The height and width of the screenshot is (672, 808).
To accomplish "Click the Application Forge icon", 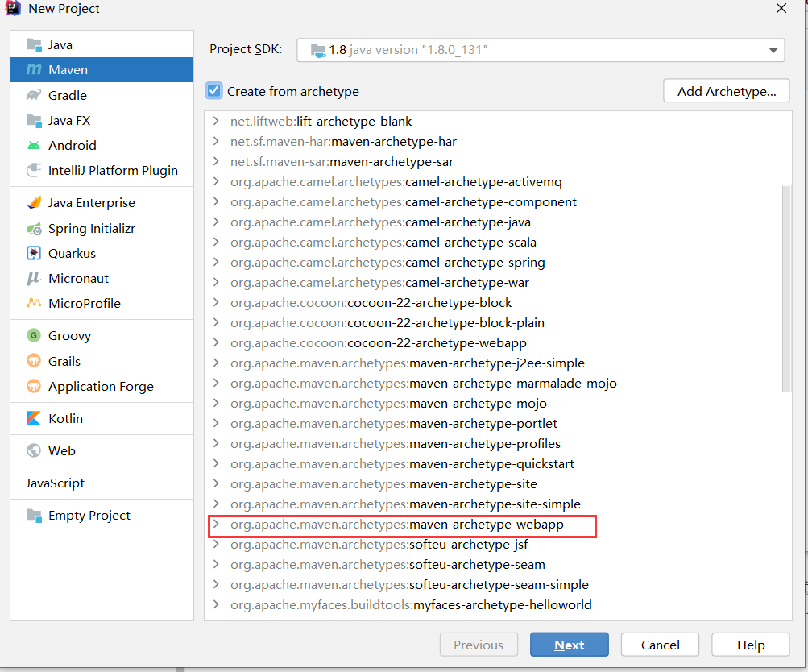I will coord(34,386).
